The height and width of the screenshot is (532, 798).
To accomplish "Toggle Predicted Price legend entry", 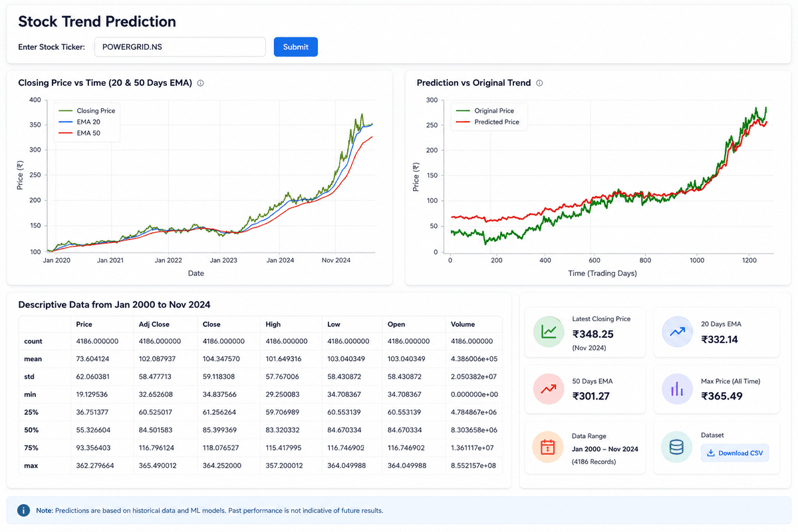I will [x=487, y=122].
